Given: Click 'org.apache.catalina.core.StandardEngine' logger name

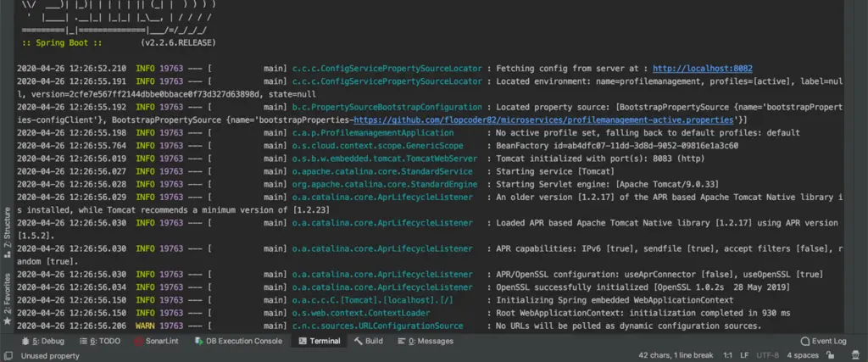Looking at the screenshot, I should tap(385, 184).
